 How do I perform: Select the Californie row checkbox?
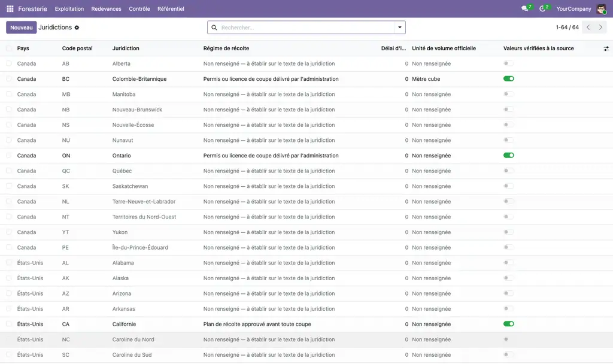[9, 324]
